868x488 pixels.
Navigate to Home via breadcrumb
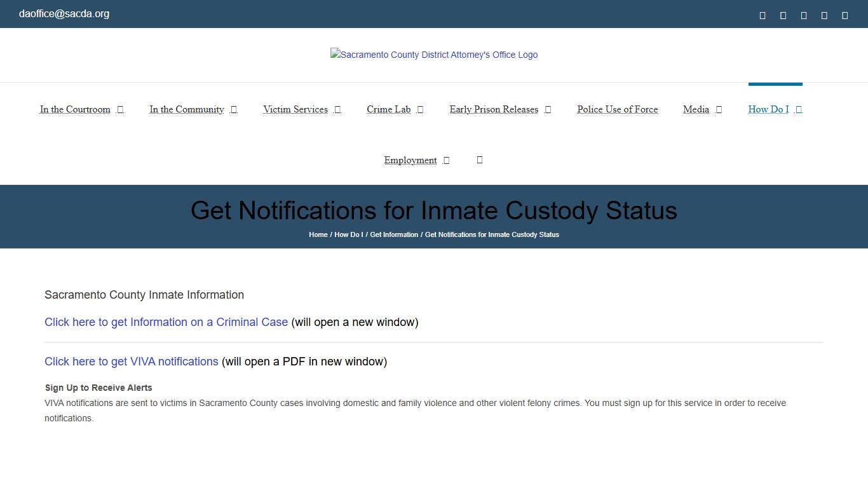(318, 234)
